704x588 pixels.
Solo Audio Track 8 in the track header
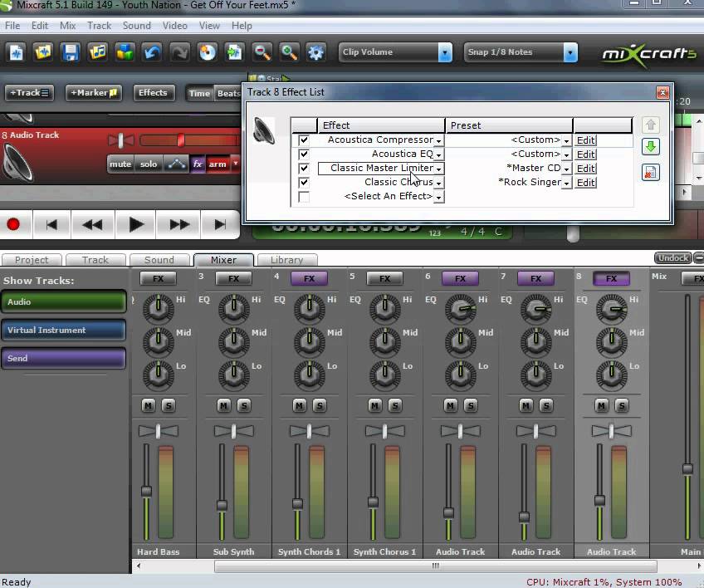point(149,164)
